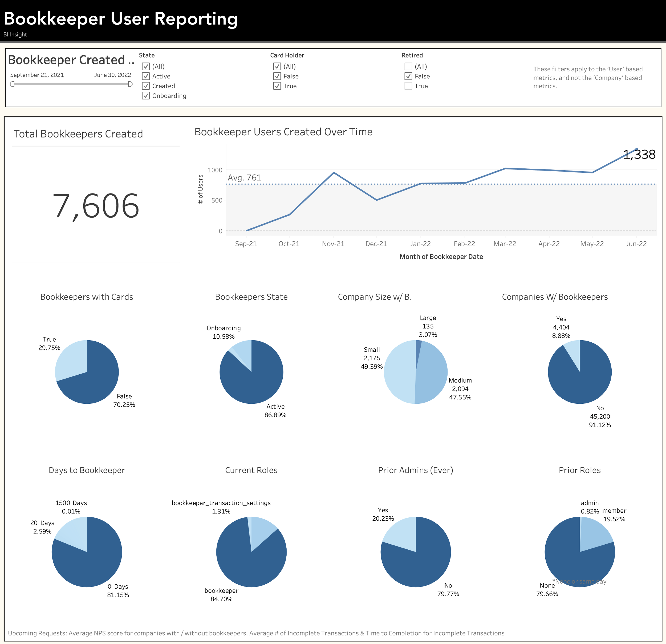This screenshot has width=666, height=644.
Task: Click the date range slider track
Action: 71,84
